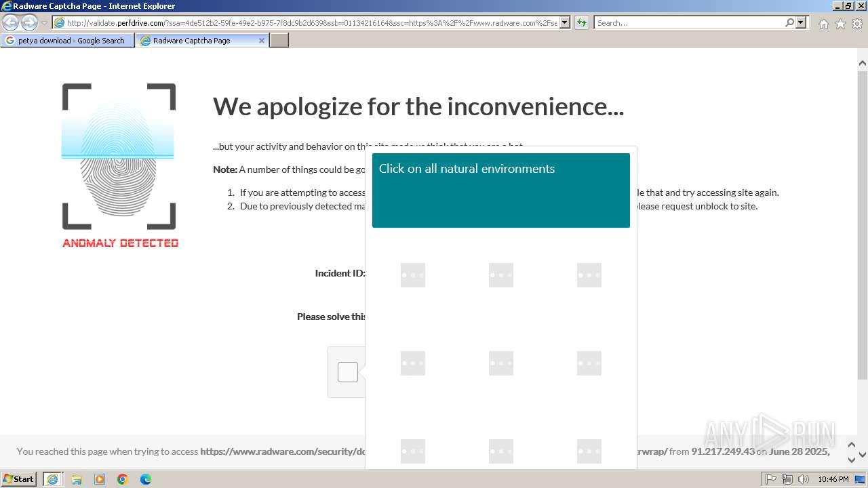868x488 pixels.
Task: Select the middle-left captcha image tile
Action: click(413, 363)
